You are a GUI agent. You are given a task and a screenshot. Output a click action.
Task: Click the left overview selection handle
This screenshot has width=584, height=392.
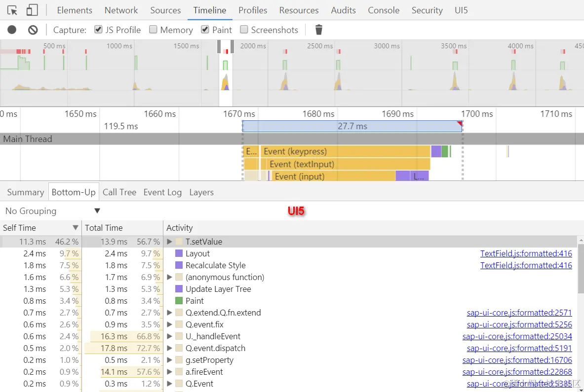click(219, 46)
